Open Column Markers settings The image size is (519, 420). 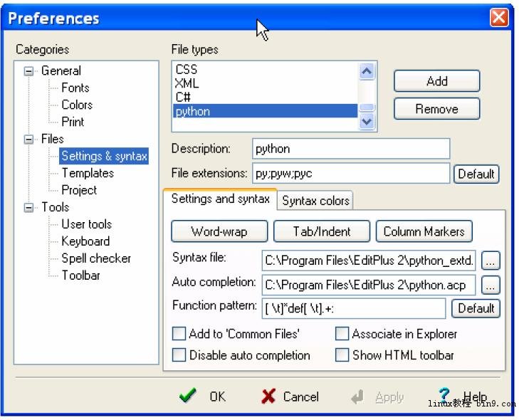[424, 231]
